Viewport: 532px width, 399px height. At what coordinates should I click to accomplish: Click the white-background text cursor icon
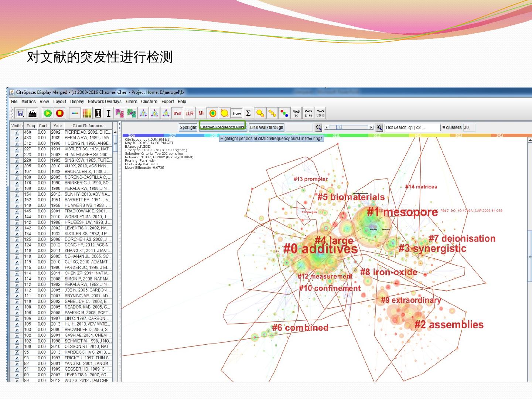(108, 113)
